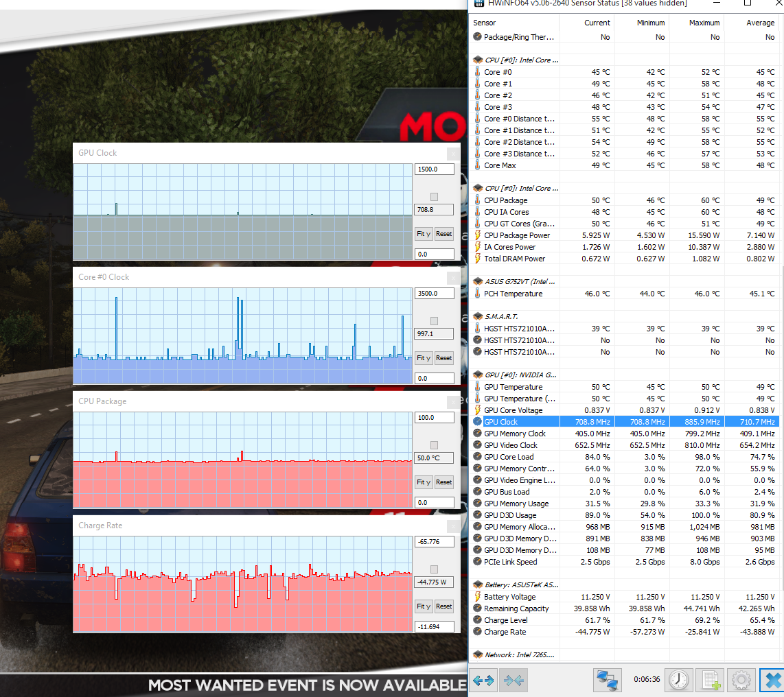
Task: Click the thermometer icon beside PCH Temperature
Action: (x=478, y=294)
